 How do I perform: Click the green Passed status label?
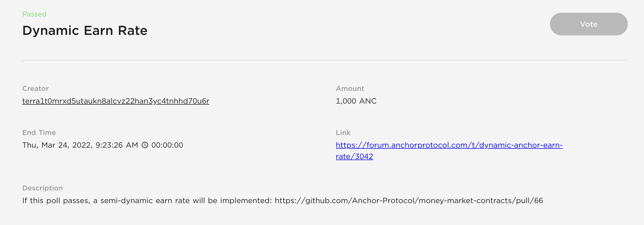(x=34, y=14)
